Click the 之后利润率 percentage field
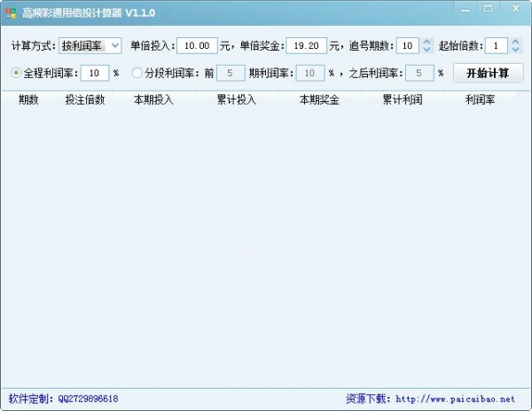 (x=419, y=73)
